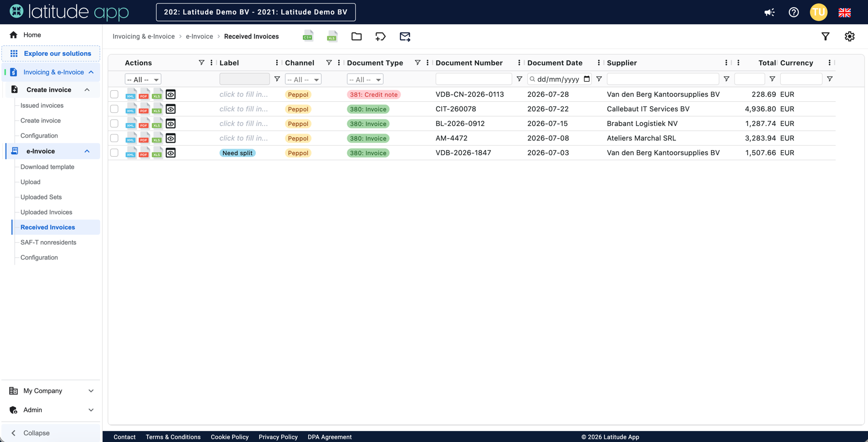Click the Label column filter funnel
Image resolution: width=868 pixels, height=442 pixels.
[277, 79]
